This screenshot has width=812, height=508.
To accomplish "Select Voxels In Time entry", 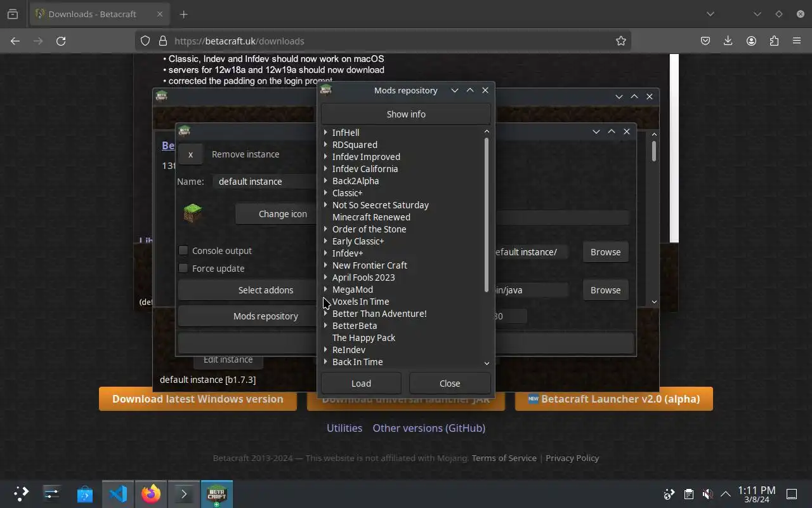I will click(361, 302).
